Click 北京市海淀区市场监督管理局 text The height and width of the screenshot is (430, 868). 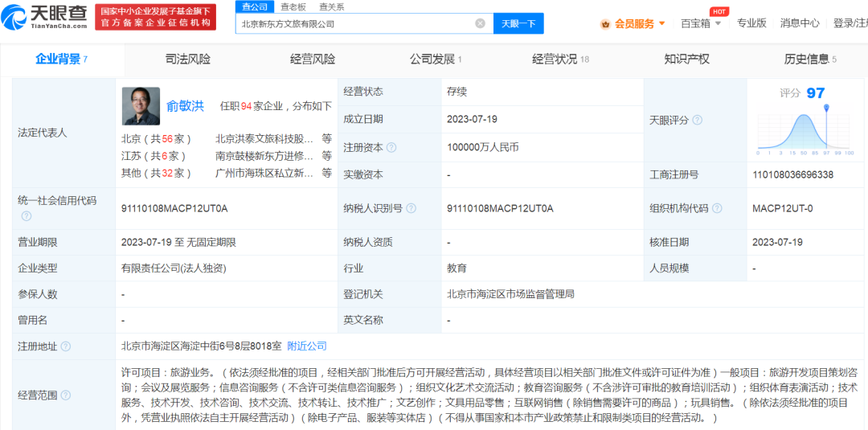coord(510,294)
